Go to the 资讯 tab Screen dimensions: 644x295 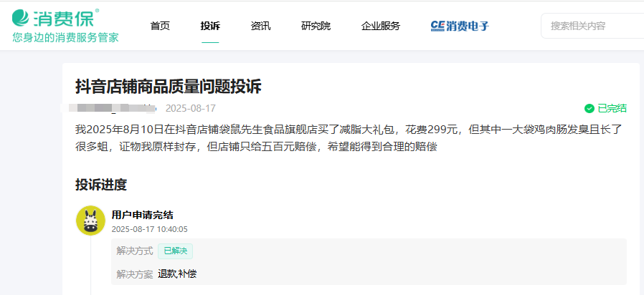[261, 26]
